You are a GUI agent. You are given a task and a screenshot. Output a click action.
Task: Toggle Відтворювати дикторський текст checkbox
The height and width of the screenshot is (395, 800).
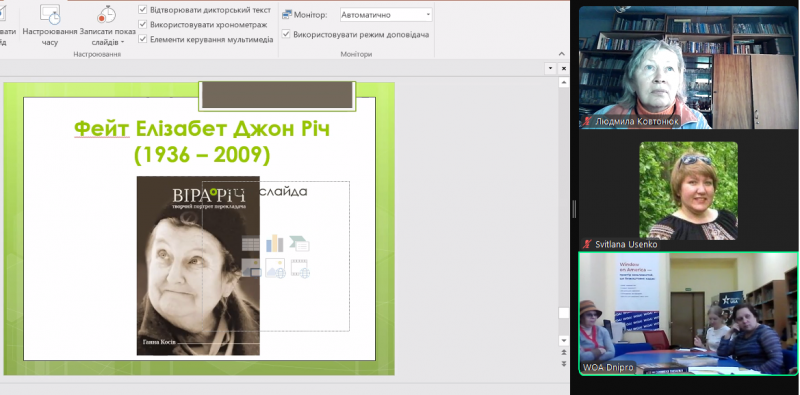click(142, 10)
